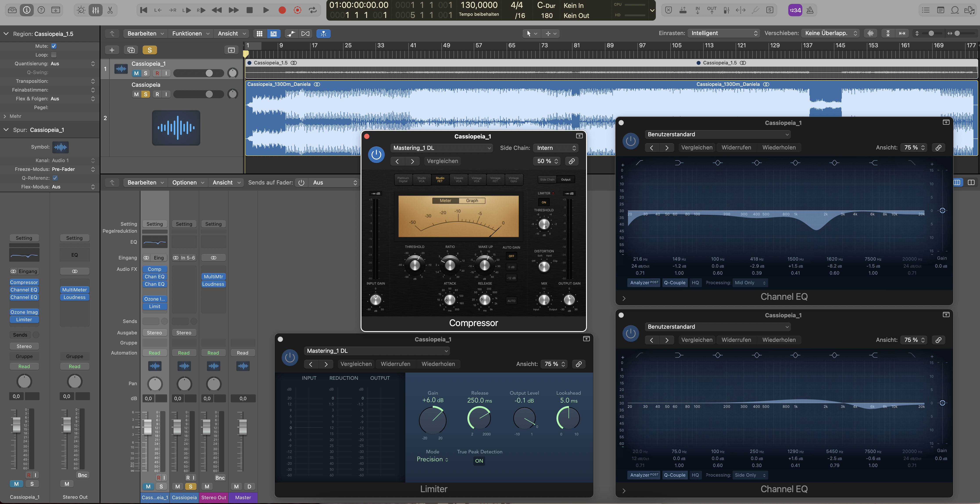Open the scissors editors toolbar icon
Image resolution: width=980 pixels, height=504 pixels.
coord(110,10)
